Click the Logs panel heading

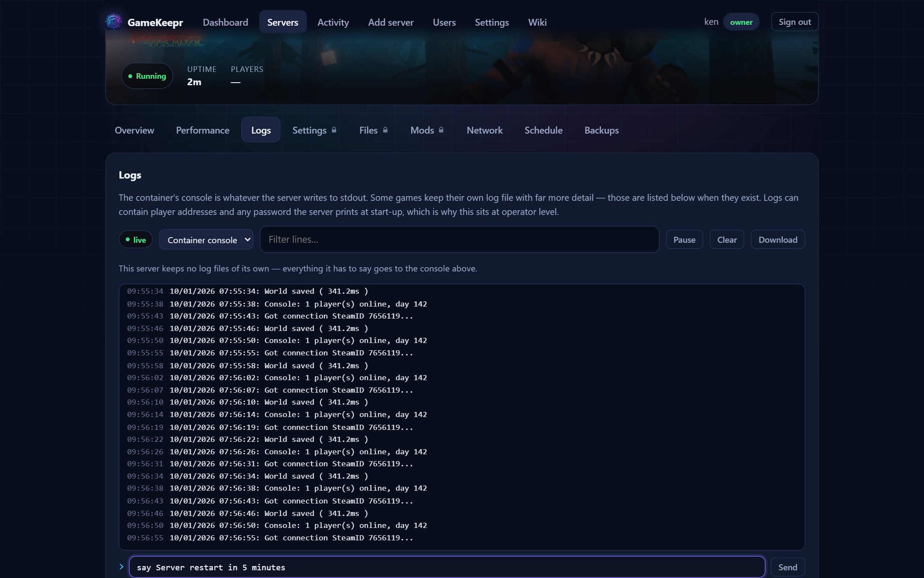[x=130, y=175]
